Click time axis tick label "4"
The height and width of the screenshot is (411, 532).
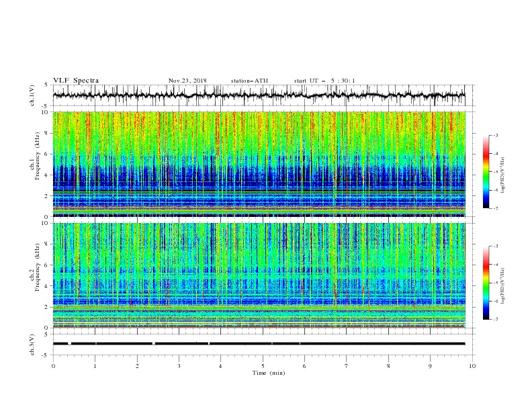coord(220,366)
